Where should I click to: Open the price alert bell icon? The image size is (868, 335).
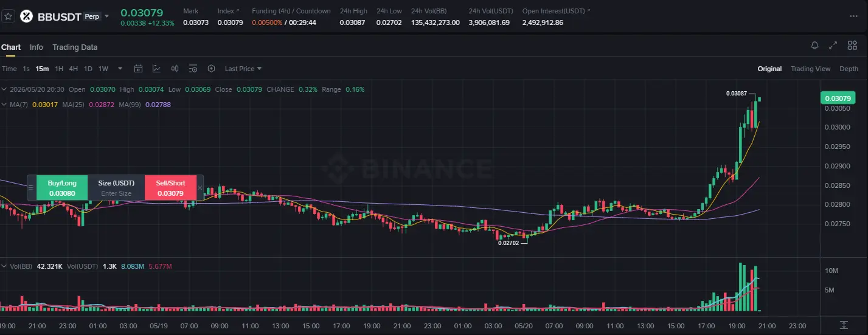814,46
